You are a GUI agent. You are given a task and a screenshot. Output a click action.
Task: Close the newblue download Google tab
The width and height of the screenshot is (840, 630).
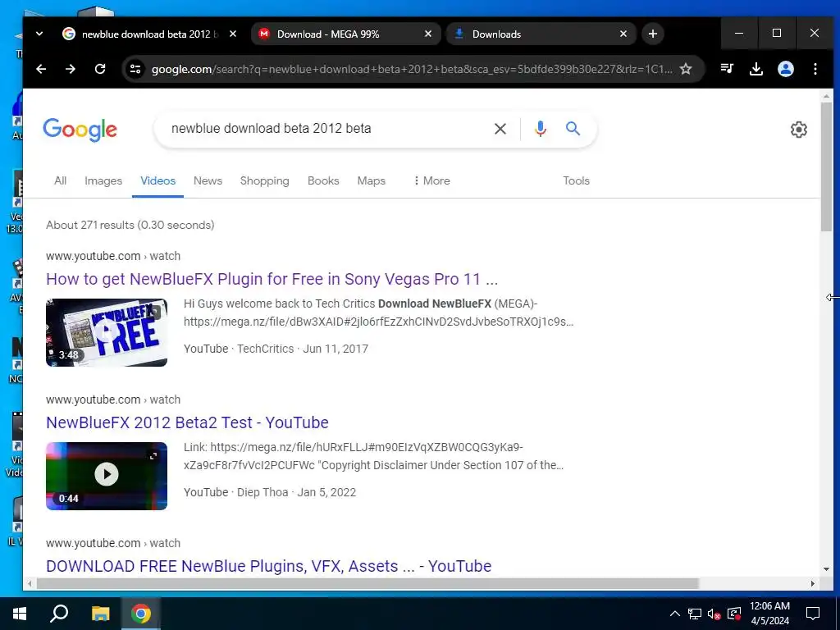pos(232,34)
